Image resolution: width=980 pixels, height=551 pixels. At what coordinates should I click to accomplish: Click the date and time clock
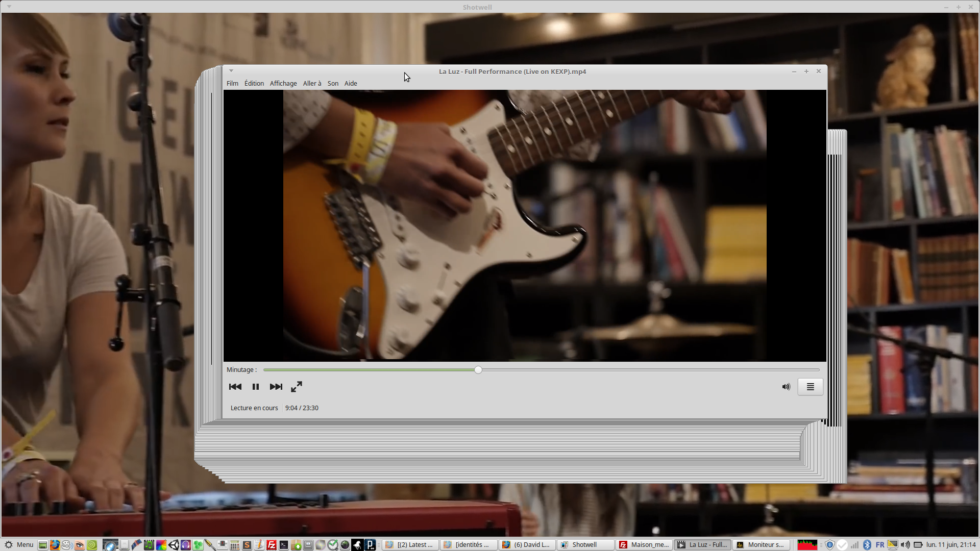click(951, 544)
